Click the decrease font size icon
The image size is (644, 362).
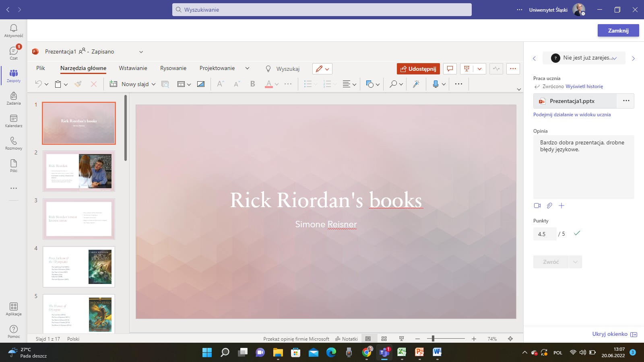[x=237, y=84]
